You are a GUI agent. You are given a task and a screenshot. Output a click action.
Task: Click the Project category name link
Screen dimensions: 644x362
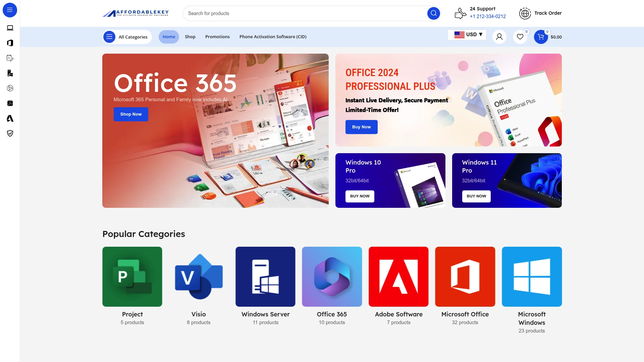point(132,314)
